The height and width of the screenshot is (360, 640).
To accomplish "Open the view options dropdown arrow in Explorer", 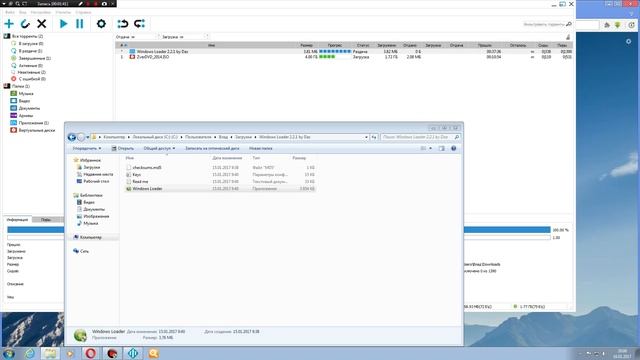I will click(430, 149).
